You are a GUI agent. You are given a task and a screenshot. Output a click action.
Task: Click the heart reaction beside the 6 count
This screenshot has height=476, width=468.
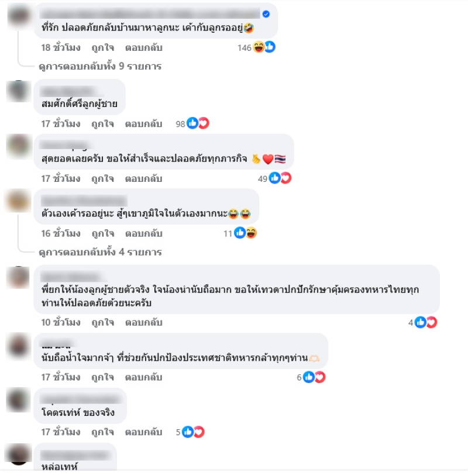pyautogui.click(x=320, y=377)
